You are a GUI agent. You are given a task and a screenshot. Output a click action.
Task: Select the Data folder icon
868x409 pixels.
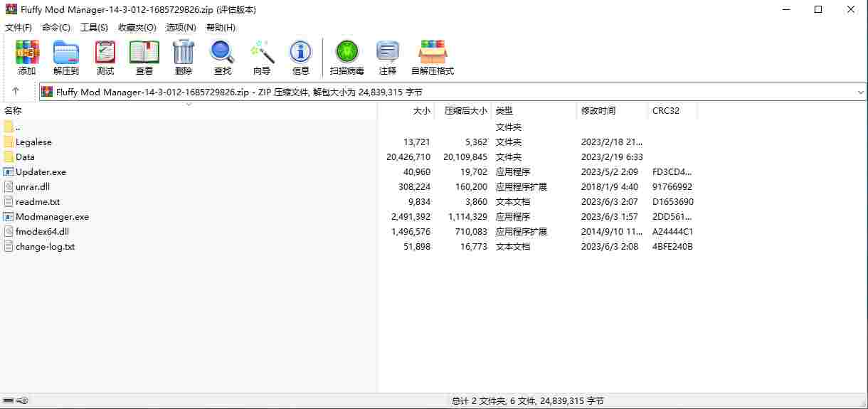(9, 157)
